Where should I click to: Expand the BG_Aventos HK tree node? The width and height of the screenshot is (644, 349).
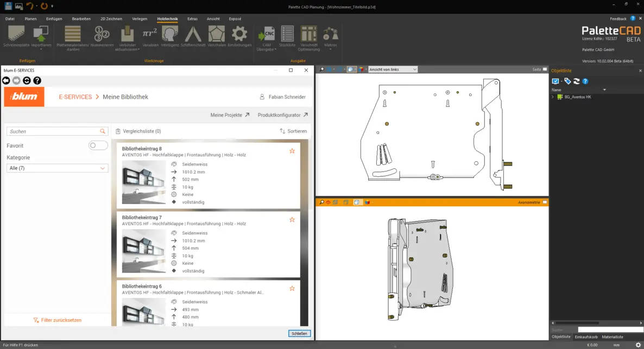(x=553, y=97)
